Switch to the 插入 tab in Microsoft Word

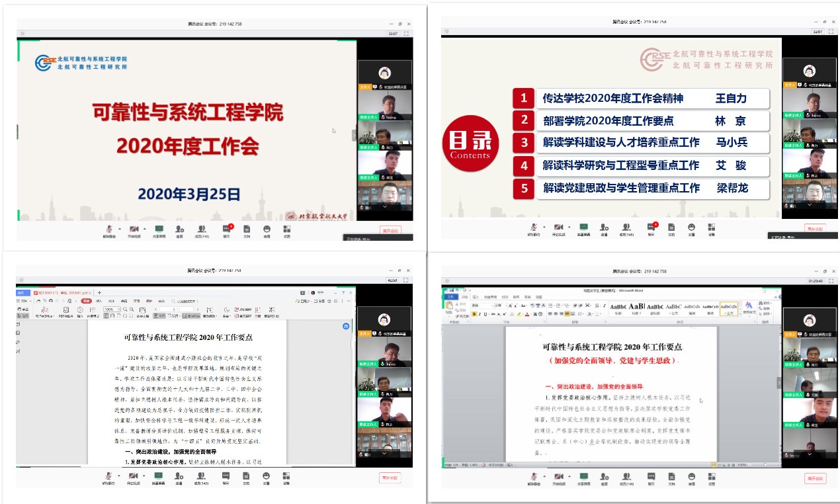point(475,297)
